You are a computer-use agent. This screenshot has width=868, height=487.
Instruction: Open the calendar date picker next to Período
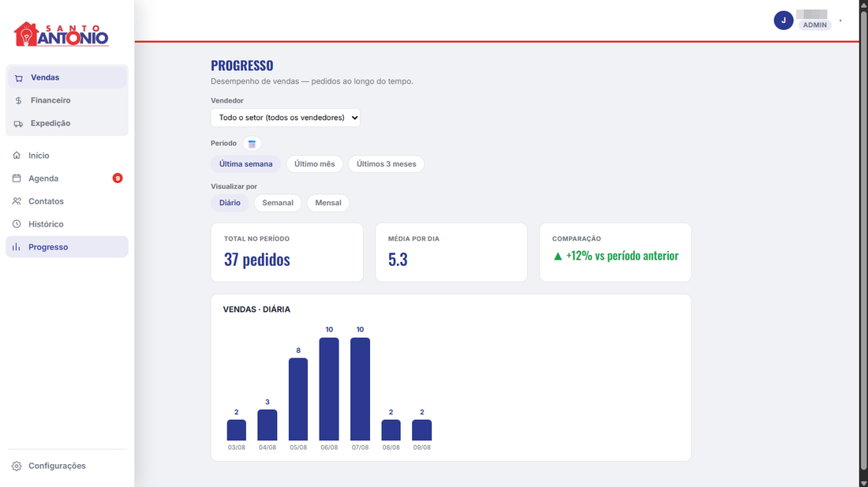click(x=252, y=144)
